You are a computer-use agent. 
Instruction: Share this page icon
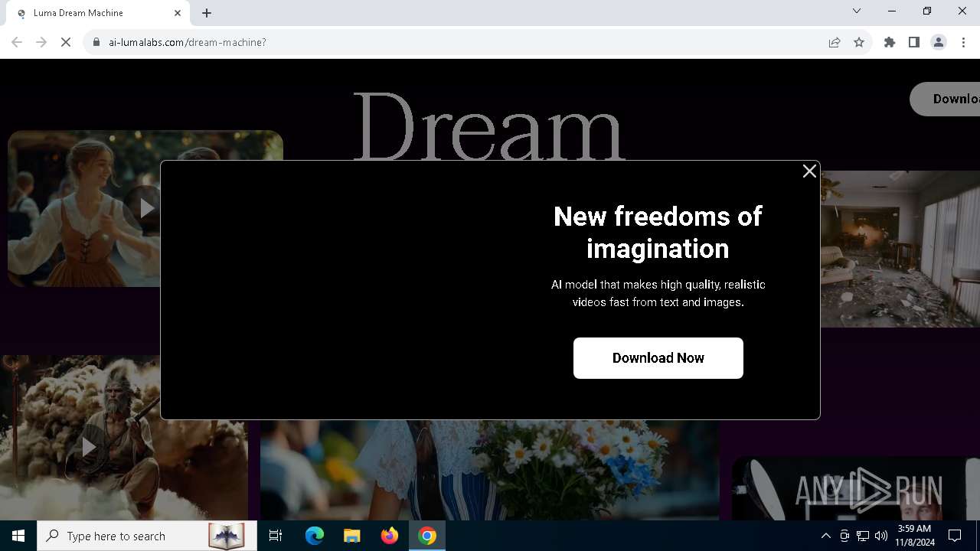click(835, 42)
